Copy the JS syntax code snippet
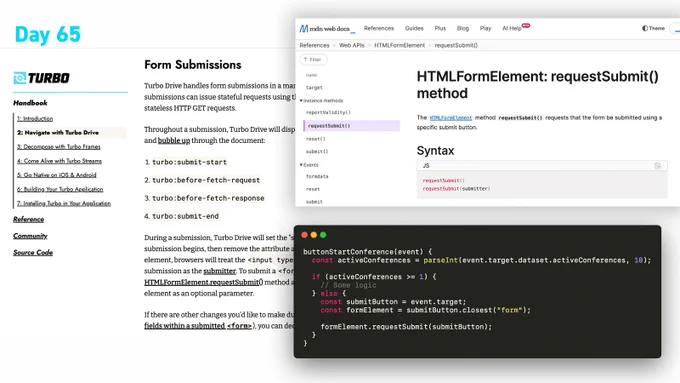This screenshot has height=383, width=680. point(657,166)
